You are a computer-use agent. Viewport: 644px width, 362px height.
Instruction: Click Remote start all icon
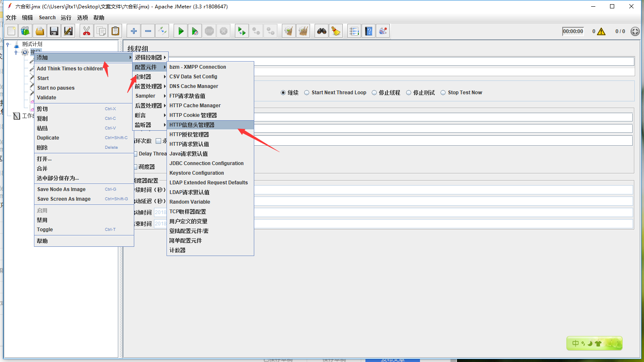[242, 31]
